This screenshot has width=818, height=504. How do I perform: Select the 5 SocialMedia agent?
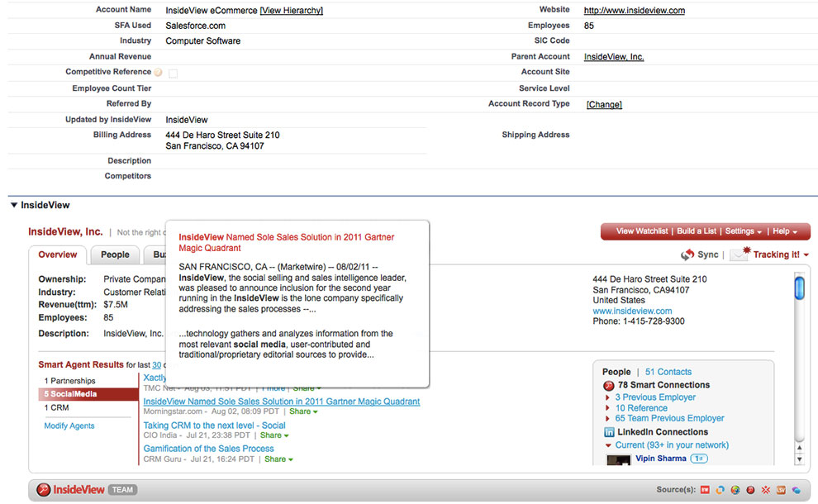[x=88, y=394]
